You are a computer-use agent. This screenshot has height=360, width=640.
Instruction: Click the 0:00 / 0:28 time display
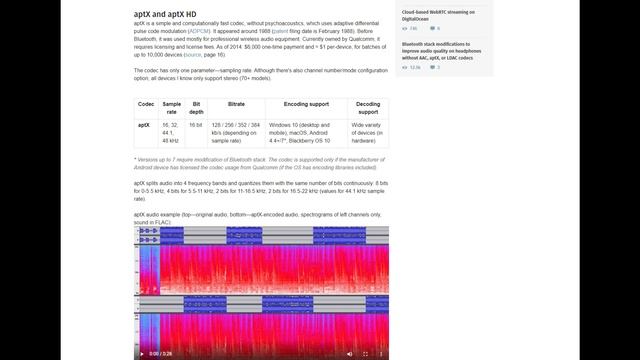pos(160,354)
